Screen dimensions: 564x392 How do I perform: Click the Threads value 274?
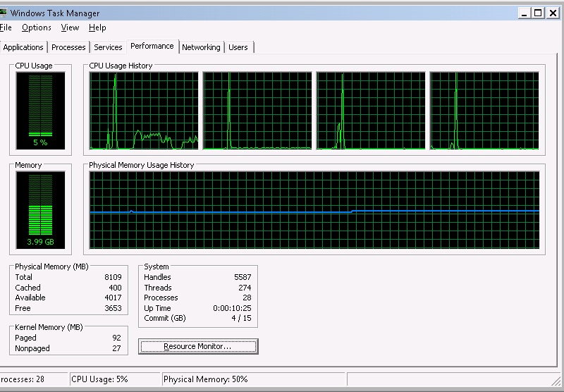pos(245,288)
